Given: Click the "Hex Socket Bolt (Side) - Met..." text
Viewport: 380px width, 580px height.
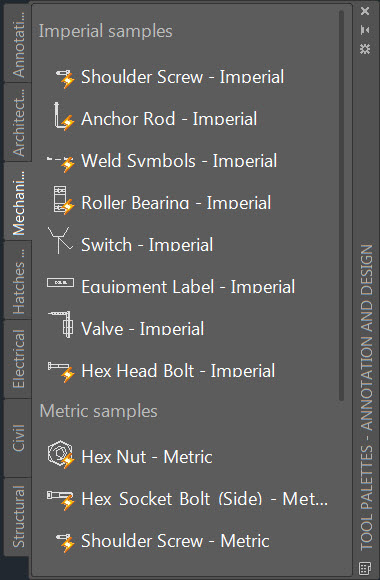Looking at the screenshot, I should 205,499.
